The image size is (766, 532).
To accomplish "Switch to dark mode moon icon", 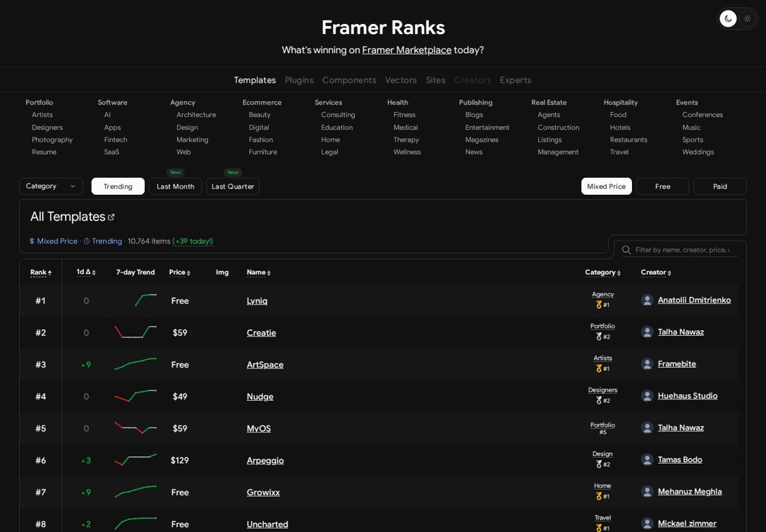I will (728, 18).
